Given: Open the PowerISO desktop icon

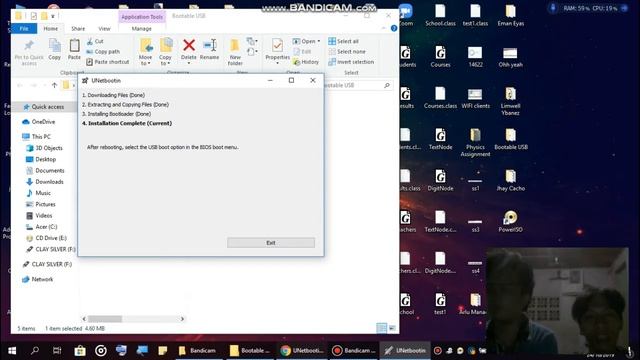Looking at the screenshot, I should coord(511,221).
